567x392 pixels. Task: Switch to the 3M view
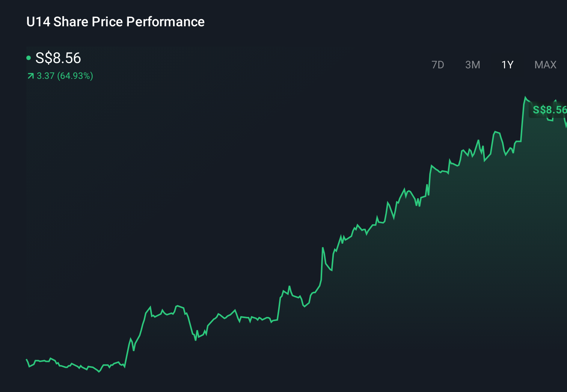point(472,65)
